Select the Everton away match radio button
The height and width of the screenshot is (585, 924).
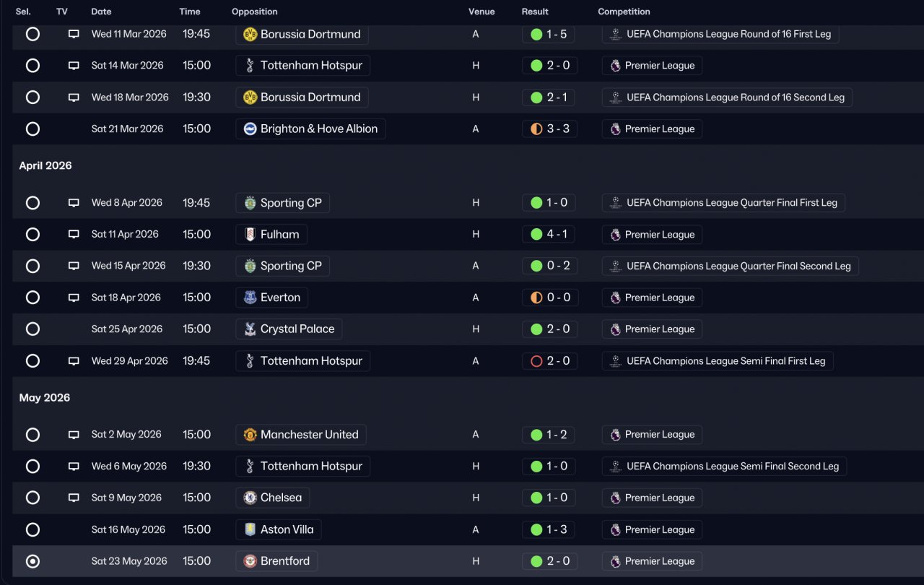tap(32, 298)
